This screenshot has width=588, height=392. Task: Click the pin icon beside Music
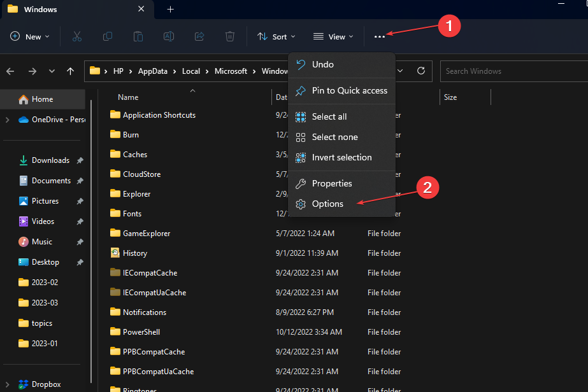pyautogui.click(x=80, y=242)
